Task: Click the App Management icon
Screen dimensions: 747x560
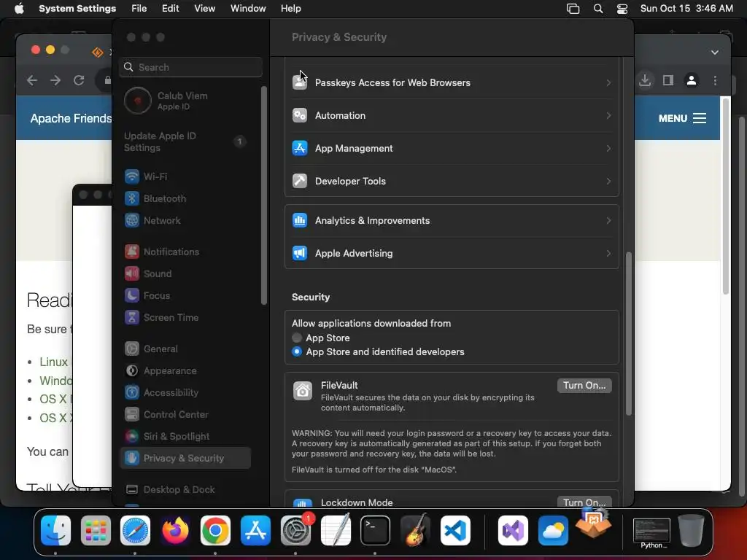Action: coord(300,148)
